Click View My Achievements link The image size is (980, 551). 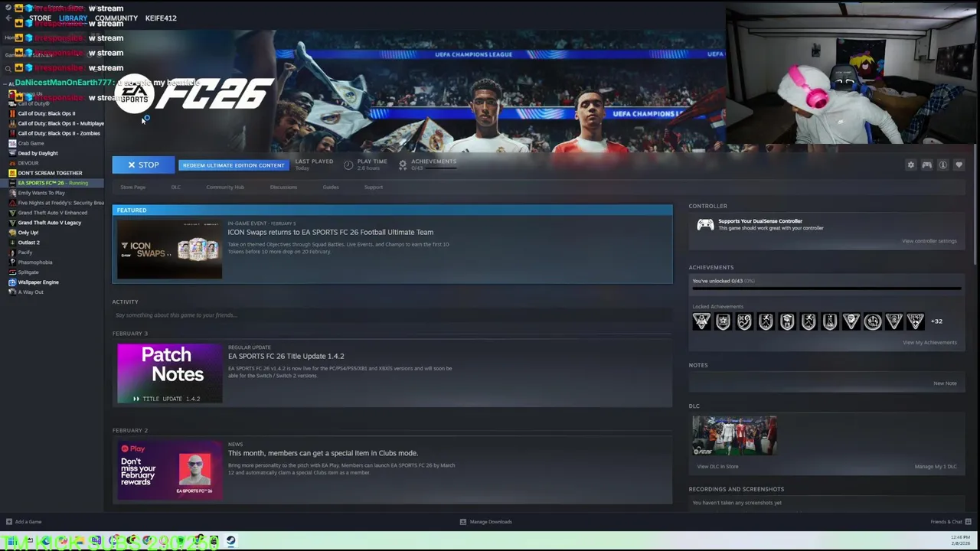click(929, 342)
